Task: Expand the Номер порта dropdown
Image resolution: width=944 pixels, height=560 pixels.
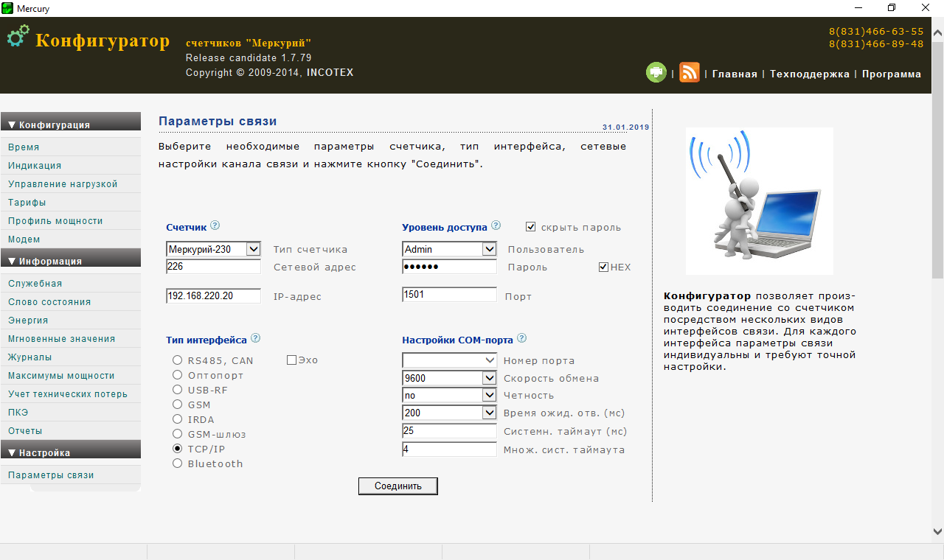Action: [x=450, y=360]
